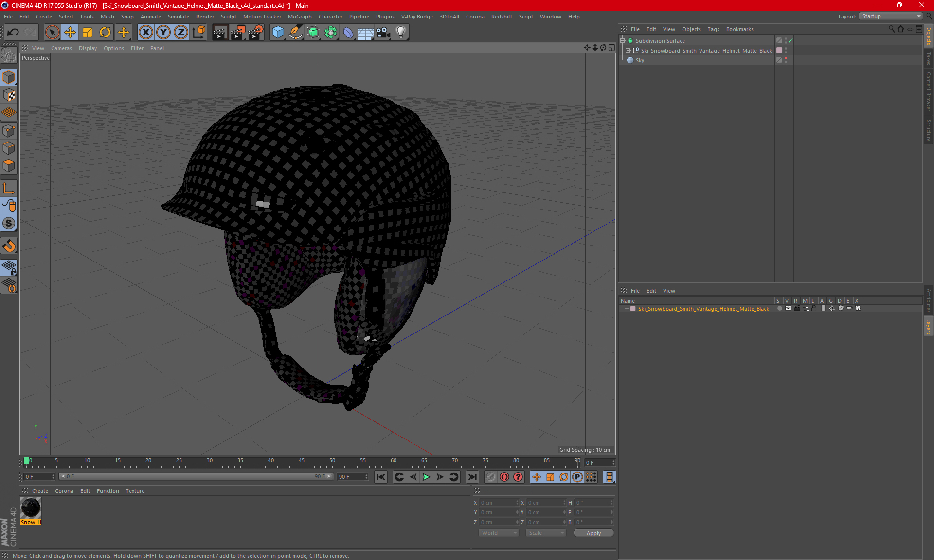The height and width of the screenshot is (560, 934).
Task: Click the X position input field
Action: [x=499, y=503]
